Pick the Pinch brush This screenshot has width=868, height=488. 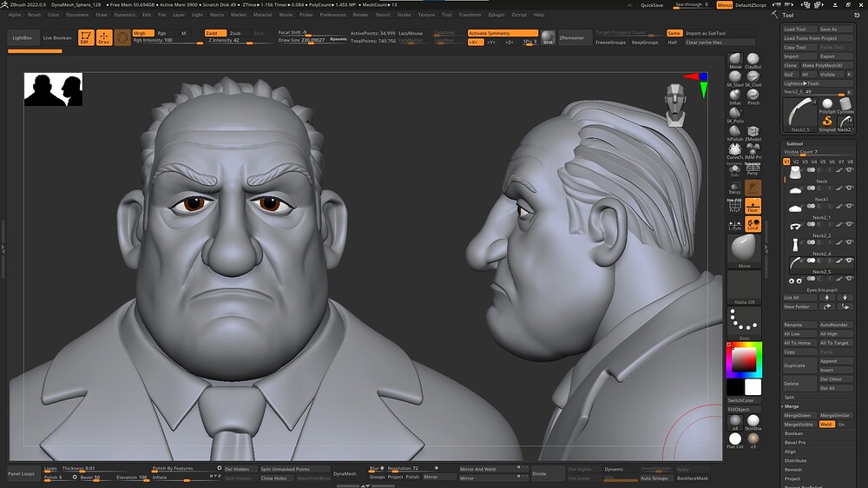[x=753, y=96]
